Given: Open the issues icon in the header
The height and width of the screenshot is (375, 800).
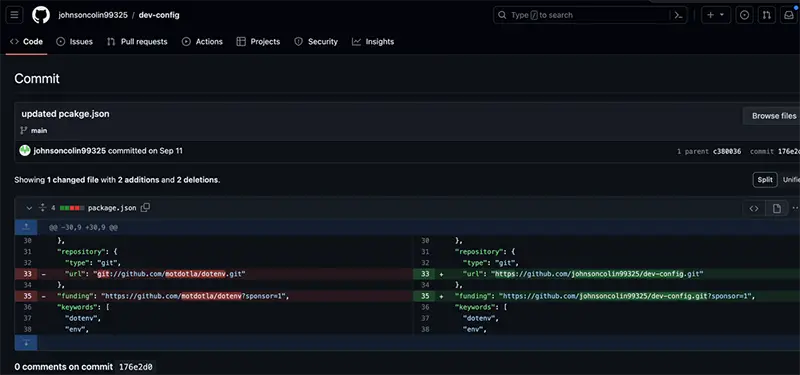Looking at the screenshot, I should 744,15.
